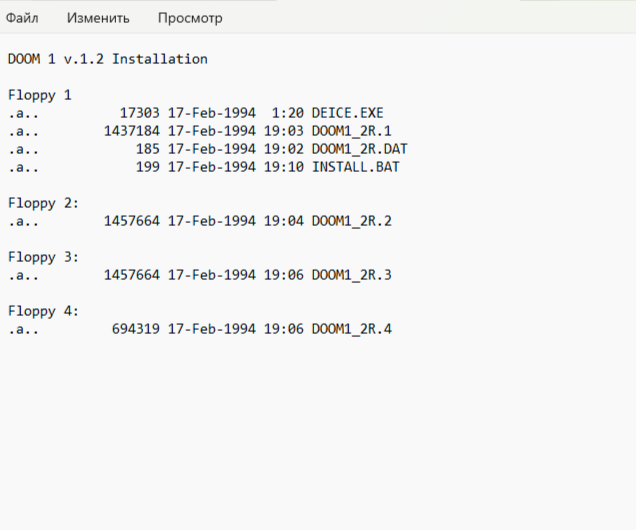
Task: Click the file size on the DOOM1_2R.2 row
Action: point(132,221)
